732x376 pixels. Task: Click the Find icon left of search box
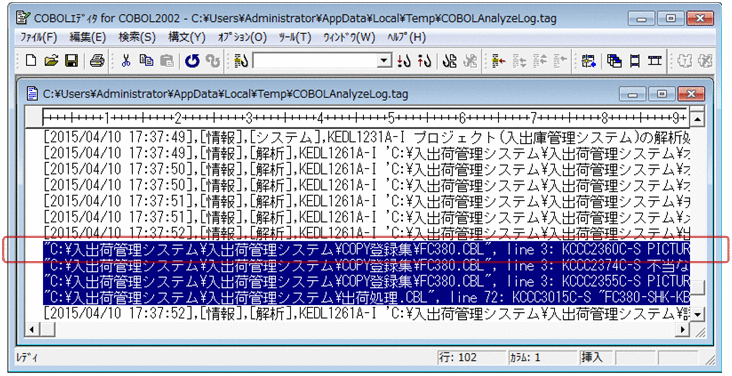click(x=241, y=61)
